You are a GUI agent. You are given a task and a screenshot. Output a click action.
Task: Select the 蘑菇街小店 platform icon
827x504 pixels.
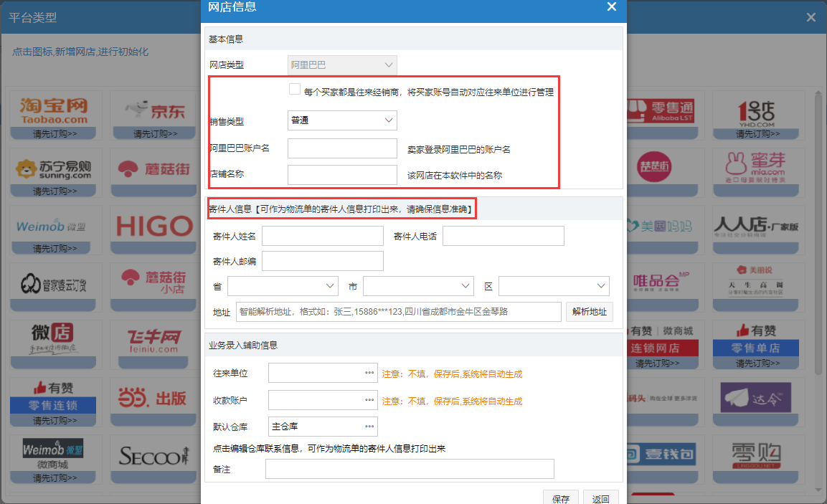pos(154,282)
